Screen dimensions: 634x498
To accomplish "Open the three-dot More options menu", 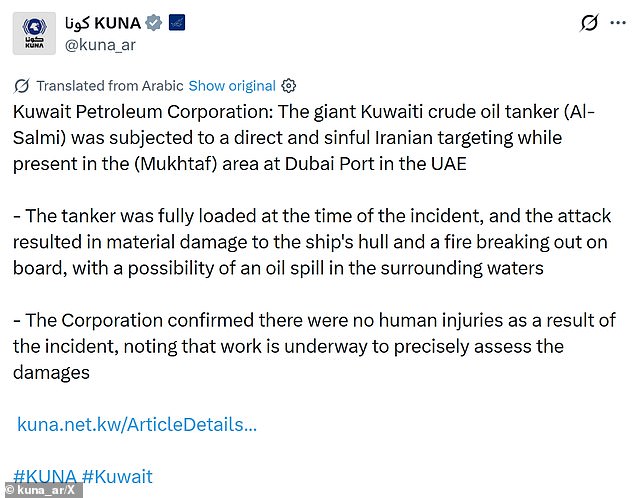I will click(617, 23).
